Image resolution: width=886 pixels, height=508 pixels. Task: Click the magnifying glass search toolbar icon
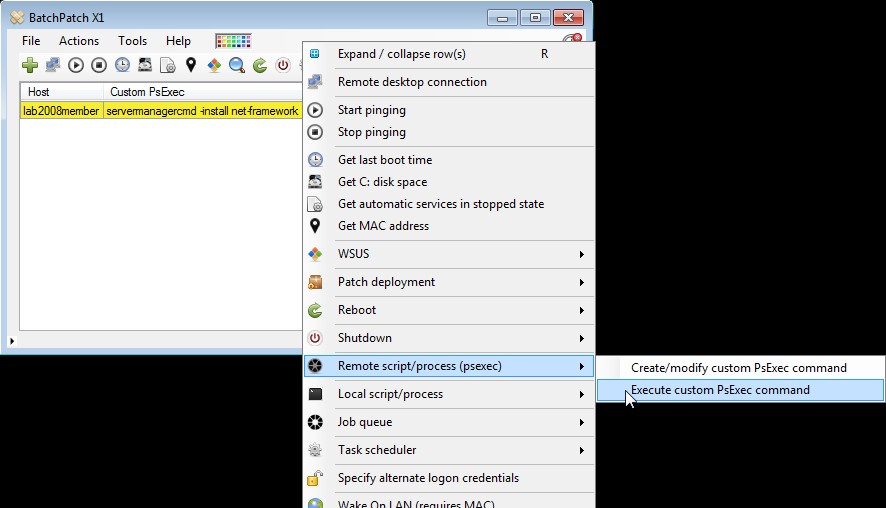click(237, 65)
